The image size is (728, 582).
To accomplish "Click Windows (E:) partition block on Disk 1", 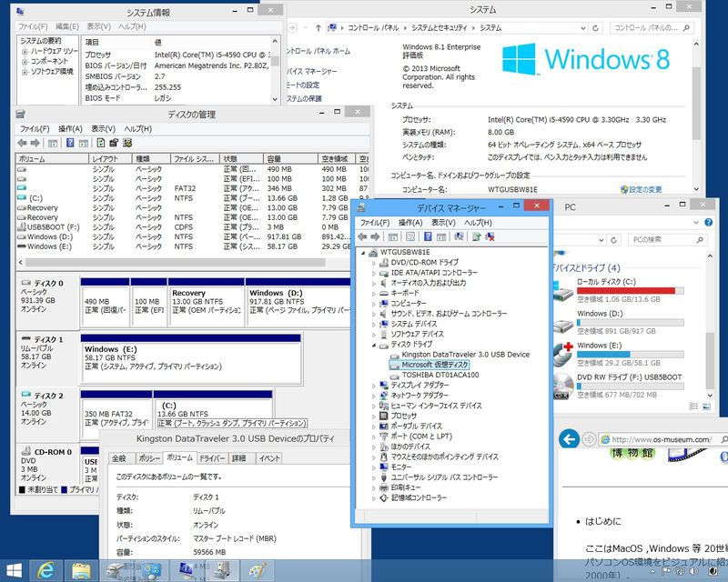I will click(x=191, y=358).
